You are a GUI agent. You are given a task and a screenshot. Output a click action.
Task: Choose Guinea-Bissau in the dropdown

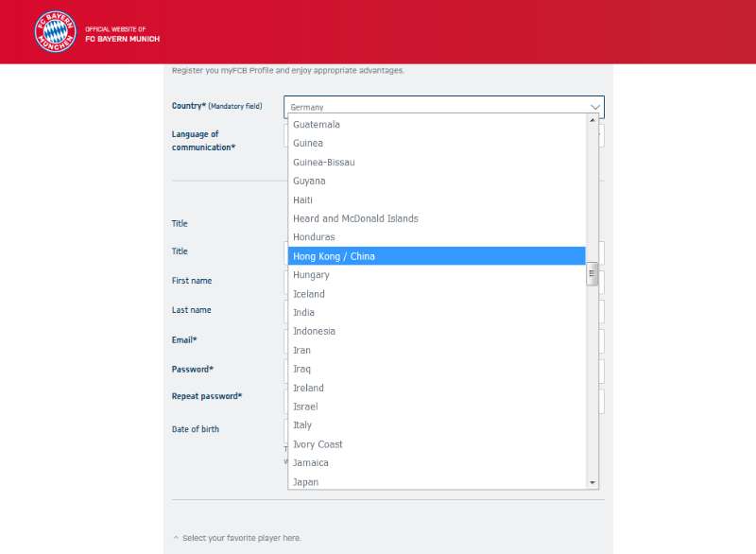pos(437,162)
